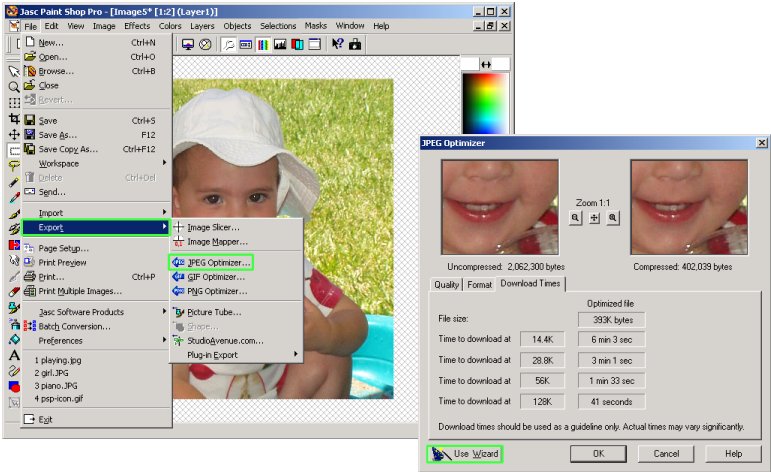
Task: Select the Eraser tool
Action: point(14,292)
